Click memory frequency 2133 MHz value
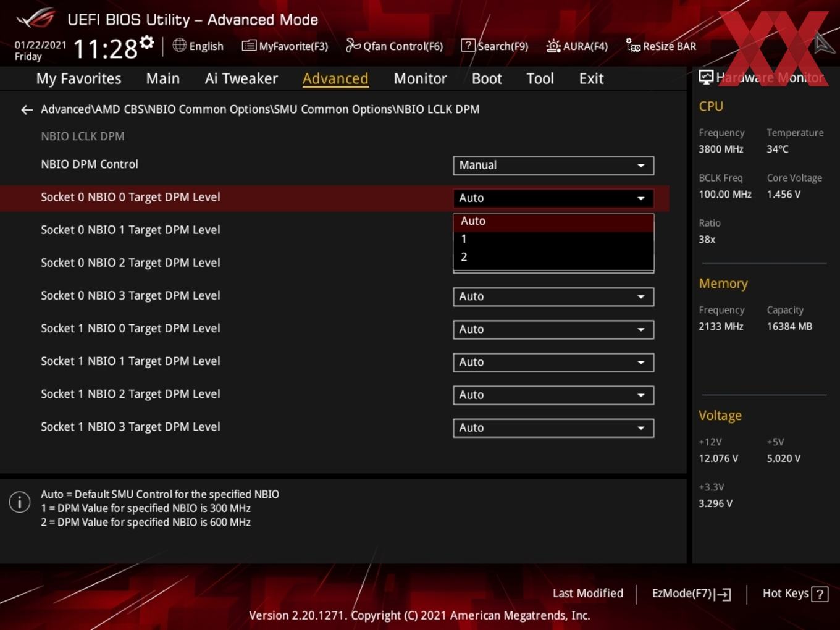Screen dimensions: 840x630 pos(721,326)
